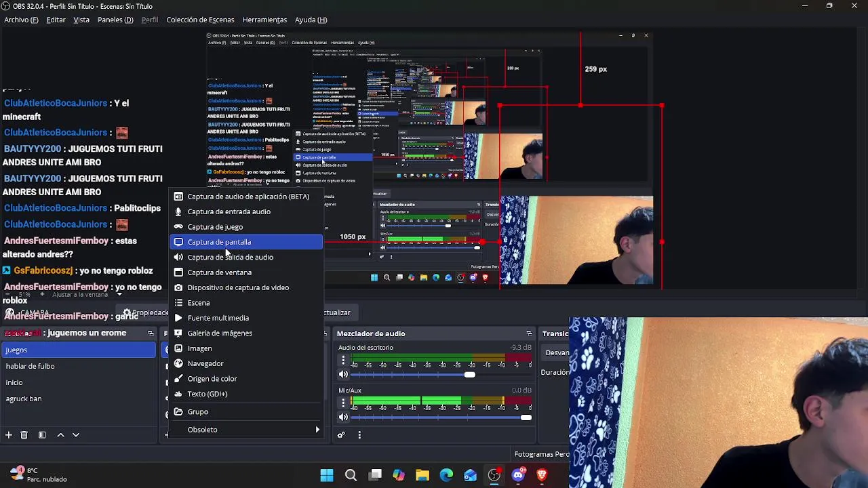
Task: Open the Windows Start menu
Action: pyautogui.click(x=327, y=475)
